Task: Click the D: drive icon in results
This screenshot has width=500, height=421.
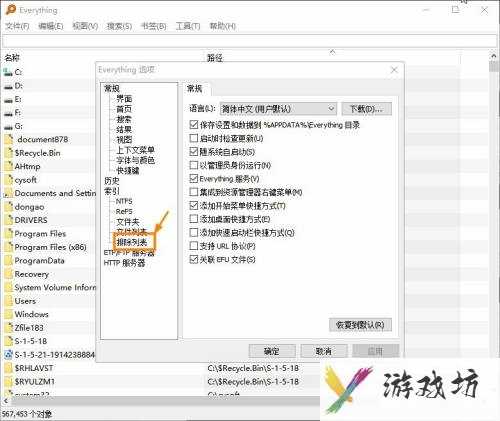Action: tap(8, 86)
